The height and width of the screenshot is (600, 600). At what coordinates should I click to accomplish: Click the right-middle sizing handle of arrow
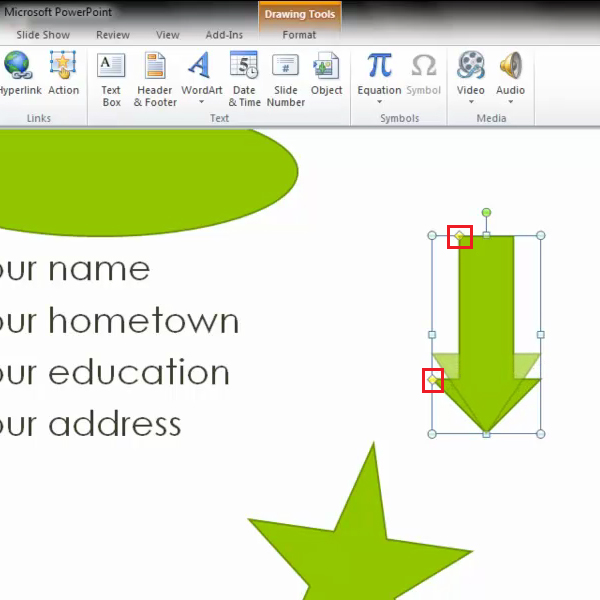[541, 335]
